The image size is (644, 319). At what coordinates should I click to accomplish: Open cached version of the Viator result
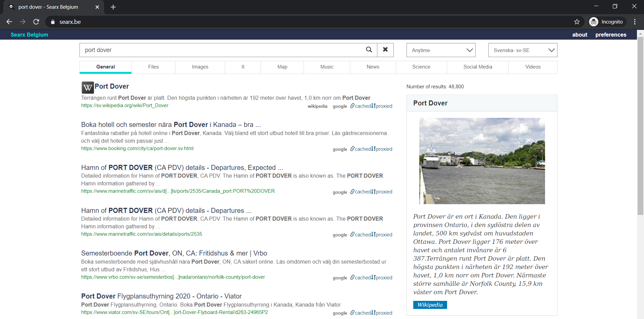(361, 313)
